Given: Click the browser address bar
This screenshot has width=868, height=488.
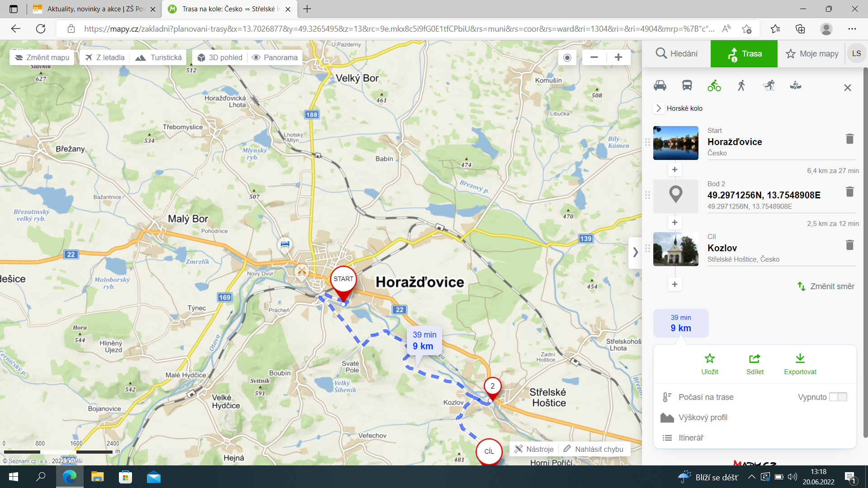Looking at the screenshot, I should coord(398,29).
